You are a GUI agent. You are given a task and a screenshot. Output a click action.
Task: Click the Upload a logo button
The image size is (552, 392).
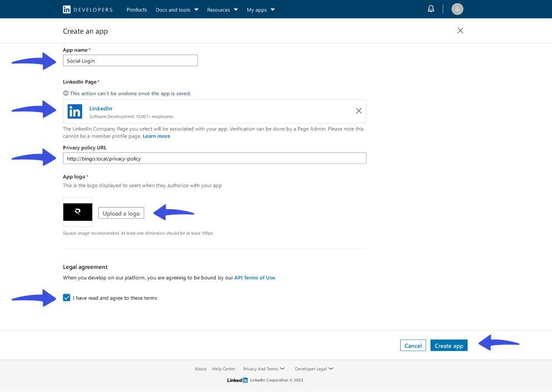pos(121,213)
